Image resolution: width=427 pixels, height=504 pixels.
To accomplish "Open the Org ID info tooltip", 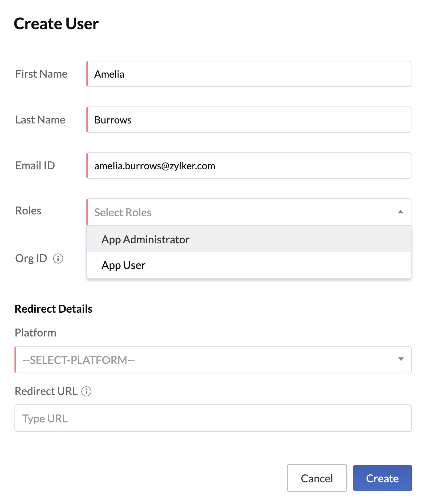I will [59, 258].
